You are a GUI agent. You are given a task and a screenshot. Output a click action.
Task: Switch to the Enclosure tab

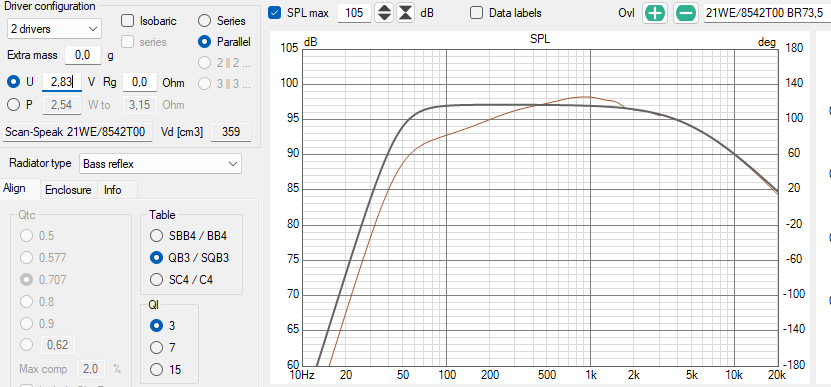click(68, 190)
